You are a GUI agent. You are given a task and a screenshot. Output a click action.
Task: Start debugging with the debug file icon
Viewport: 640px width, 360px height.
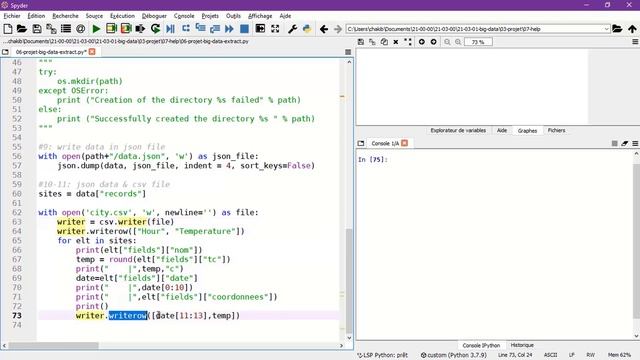[x=170, y=29]
